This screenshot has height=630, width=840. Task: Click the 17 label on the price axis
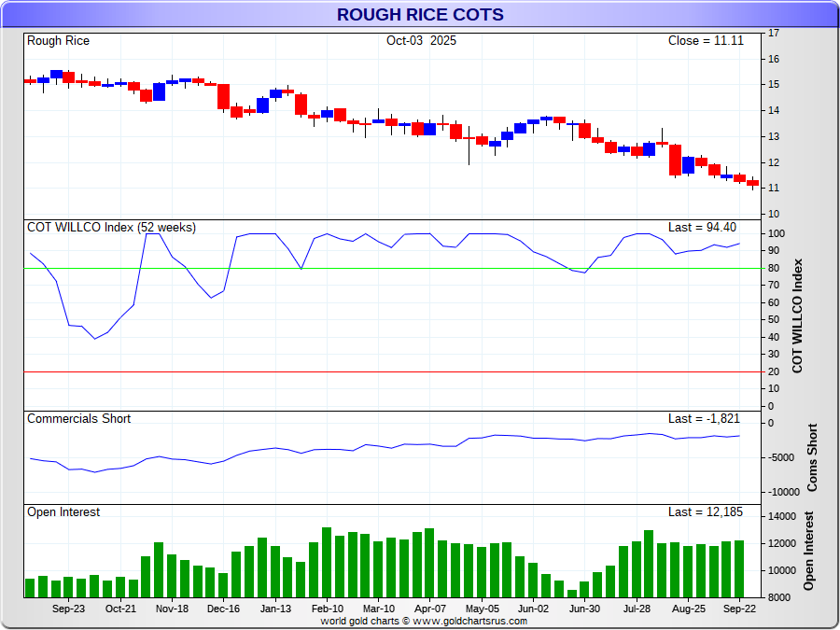773,34
